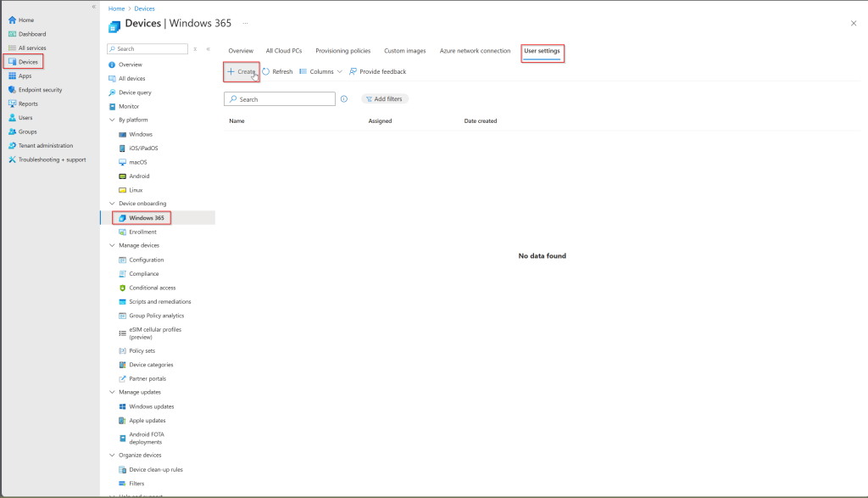Image resolution: width=868 pixels, height=498 pixels.
Task: Collapse the Device onboarding group
Action: click(x=112, y=204)
